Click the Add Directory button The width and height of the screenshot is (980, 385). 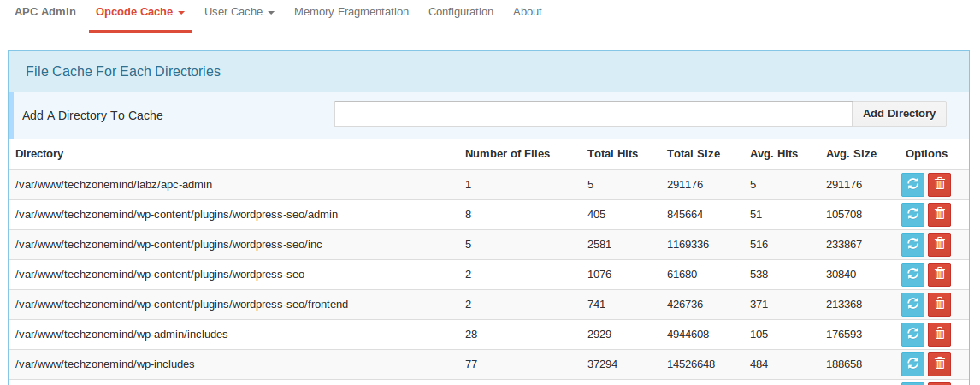[x=899, y=114]
